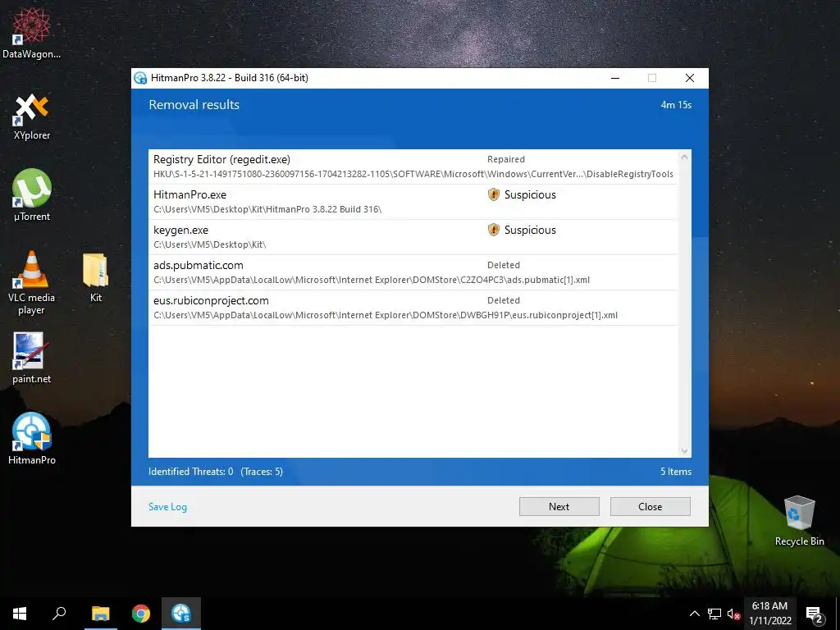
Task: Close HitmanPro window with the X
Action: [689, 78]
